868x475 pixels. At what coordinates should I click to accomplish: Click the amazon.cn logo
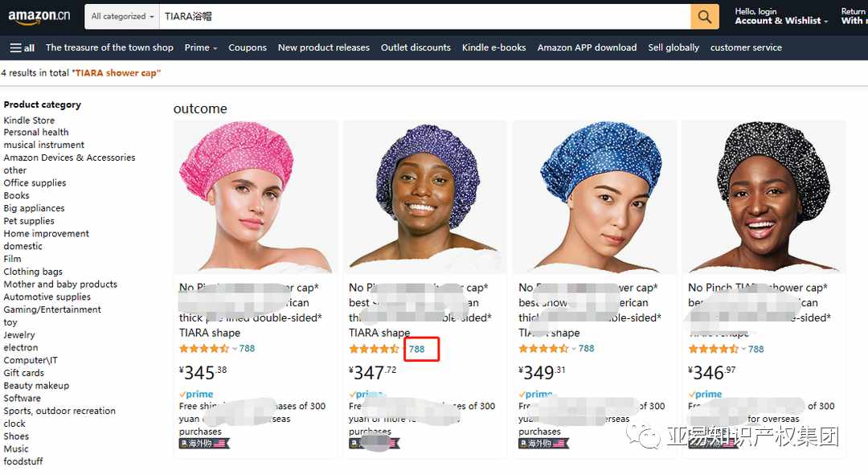click(39, 17)
